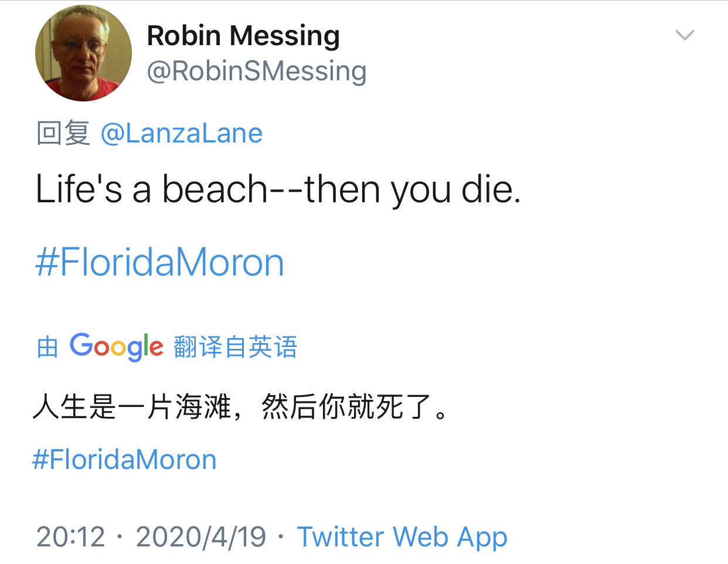Click the 回复 reply label
The width and height of the screenshot is (728, 564).
tap(63, 133)
